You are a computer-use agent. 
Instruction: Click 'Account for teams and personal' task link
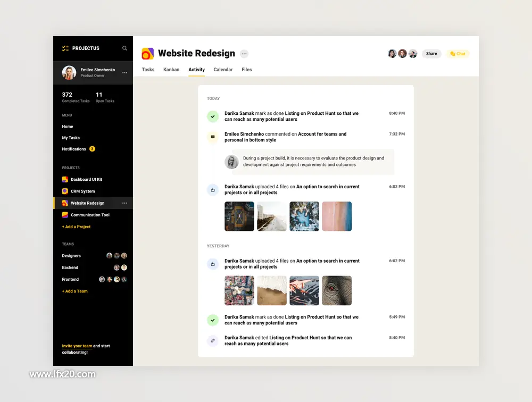point(286,137)
